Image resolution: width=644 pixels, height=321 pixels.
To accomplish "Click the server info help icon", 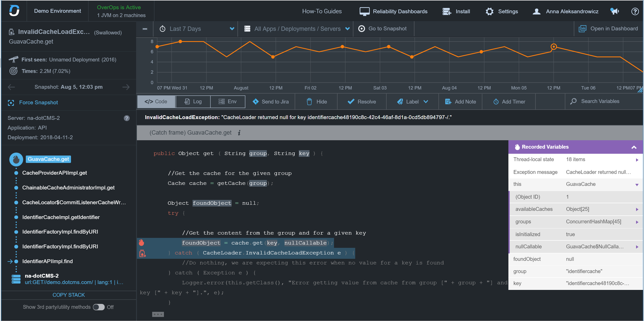I will [x=127, y=118].
